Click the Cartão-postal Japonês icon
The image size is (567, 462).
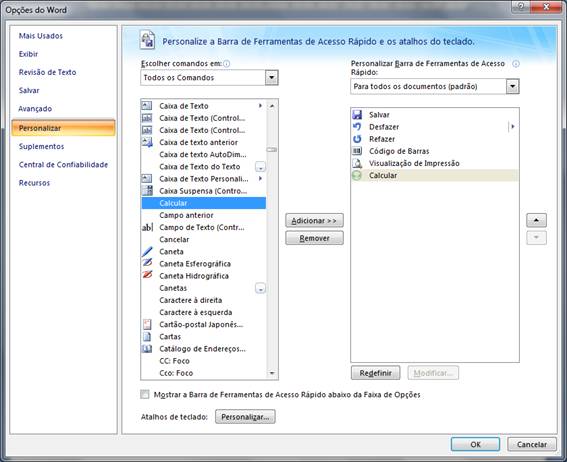147,324
